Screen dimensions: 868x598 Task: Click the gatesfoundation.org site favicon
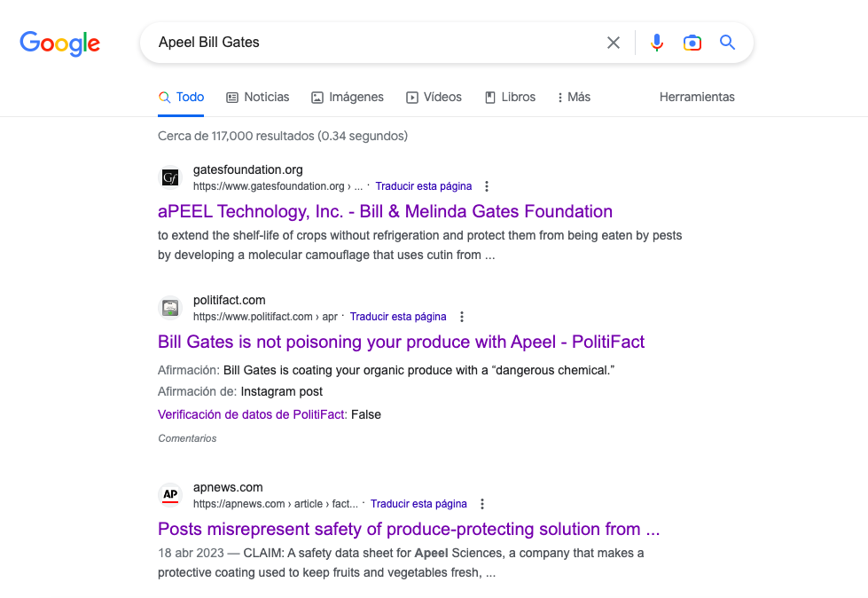tap(170, 177)
